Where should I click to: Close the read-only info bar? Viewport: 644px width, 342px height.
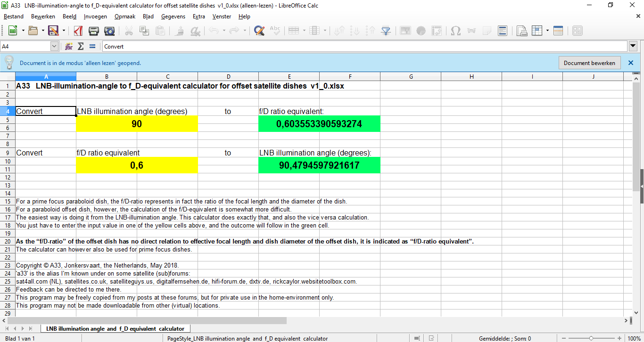pos(631,63)
